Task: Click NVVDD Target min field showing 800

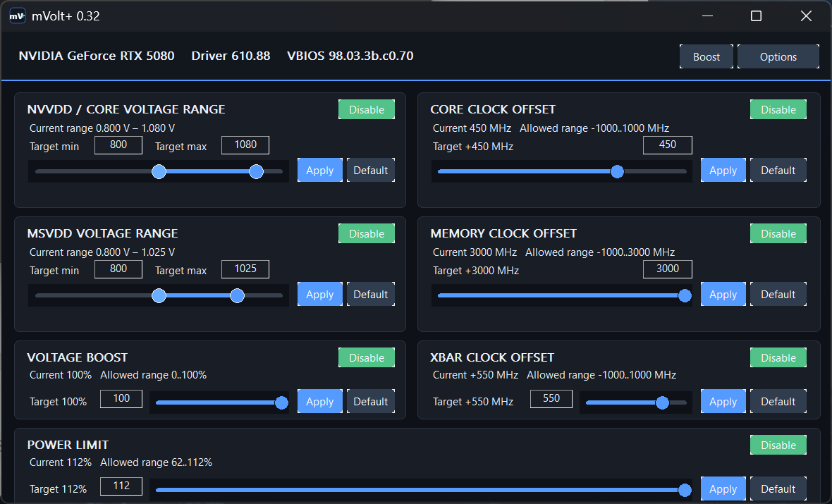Action: click(118, 145)
